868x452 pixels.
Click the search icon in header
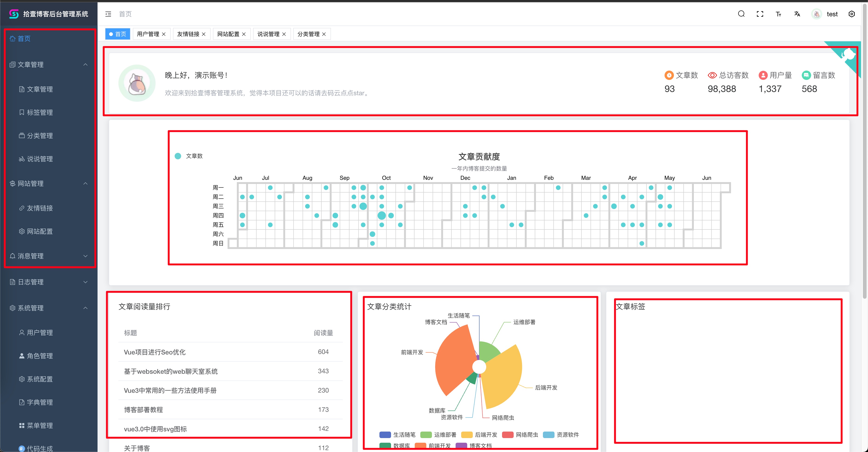741,14
